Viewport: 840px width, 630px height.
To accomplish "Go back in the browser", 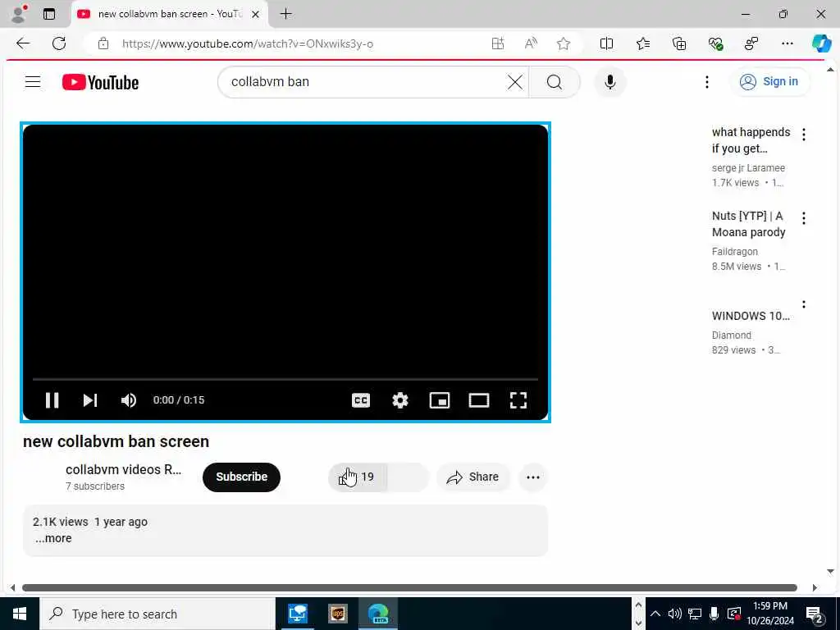I will (23, 43).
